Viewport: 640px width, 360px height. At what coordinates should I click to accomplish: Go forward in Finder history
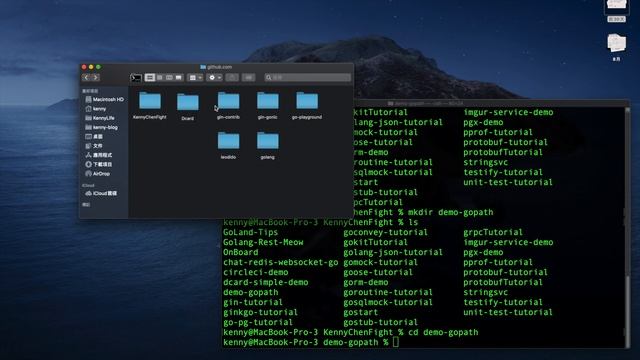point(96,78)
